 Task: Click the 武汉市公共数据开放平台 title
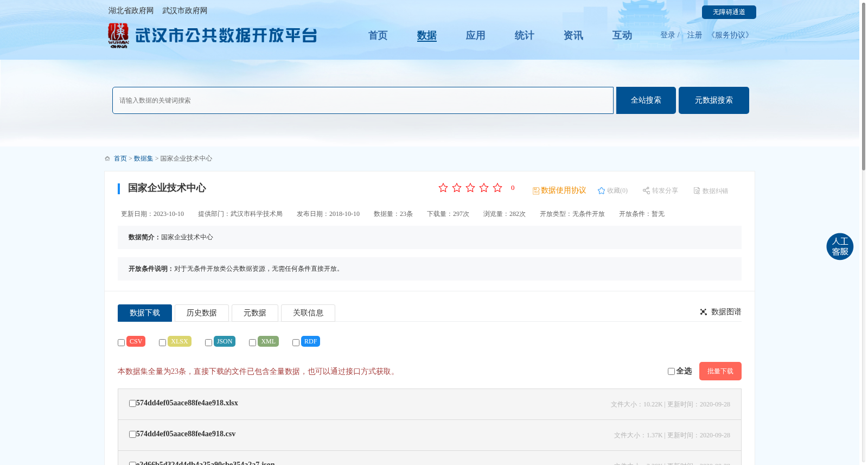coord(226,36)
